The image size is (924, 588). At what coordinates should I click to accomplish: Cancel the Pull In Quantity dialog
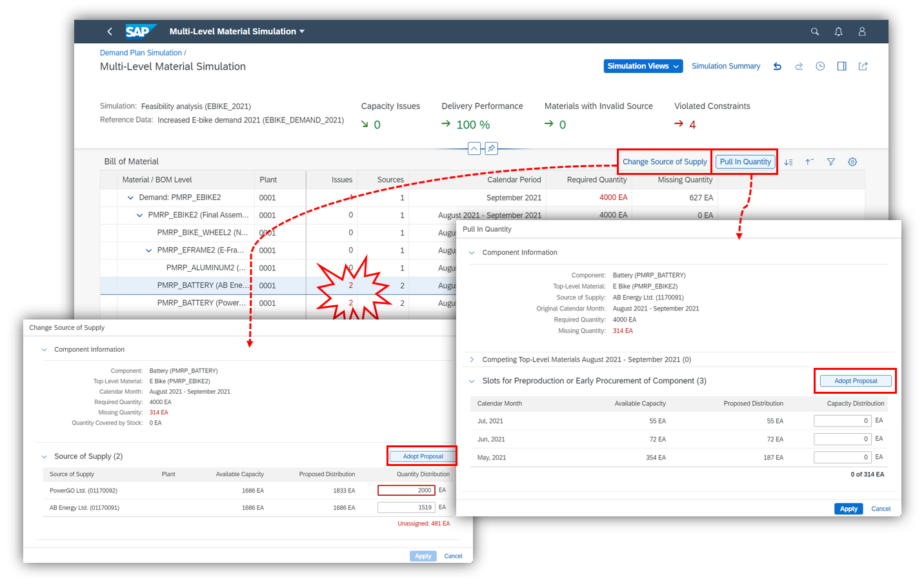point(881,509)
